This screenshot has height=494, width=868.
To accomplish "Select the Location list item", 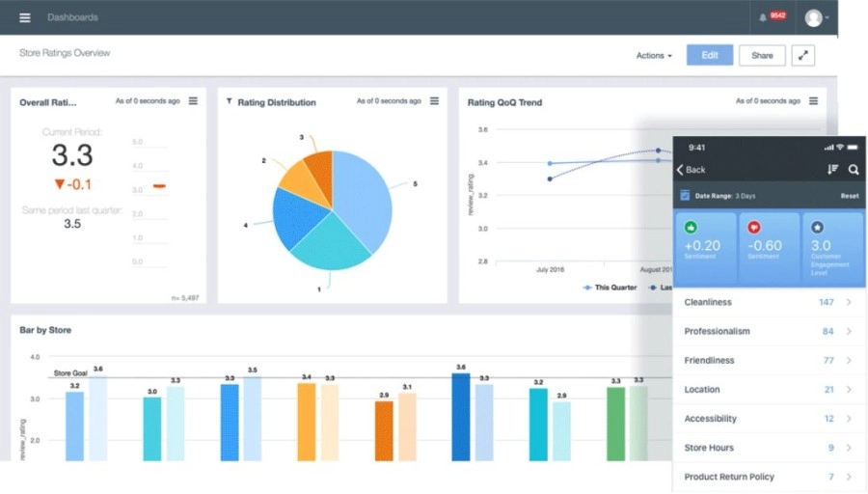I will click(x=769, y=390).
